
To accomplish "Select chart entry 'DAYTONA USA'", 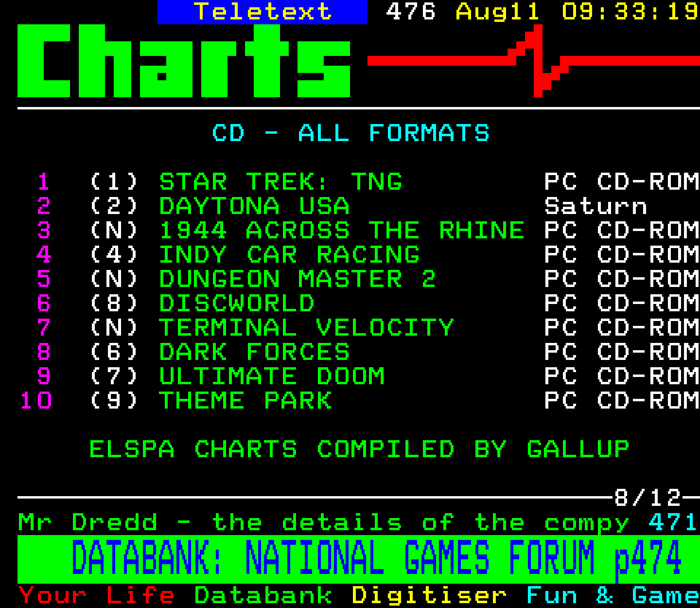I will pyautogui.click(x=254, y=206).
